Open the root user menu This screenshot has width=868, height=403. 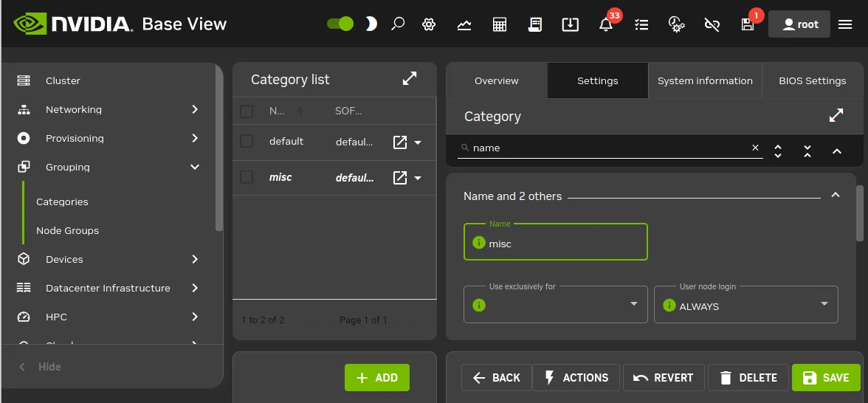pyautogui.click(x=799, y=24)
